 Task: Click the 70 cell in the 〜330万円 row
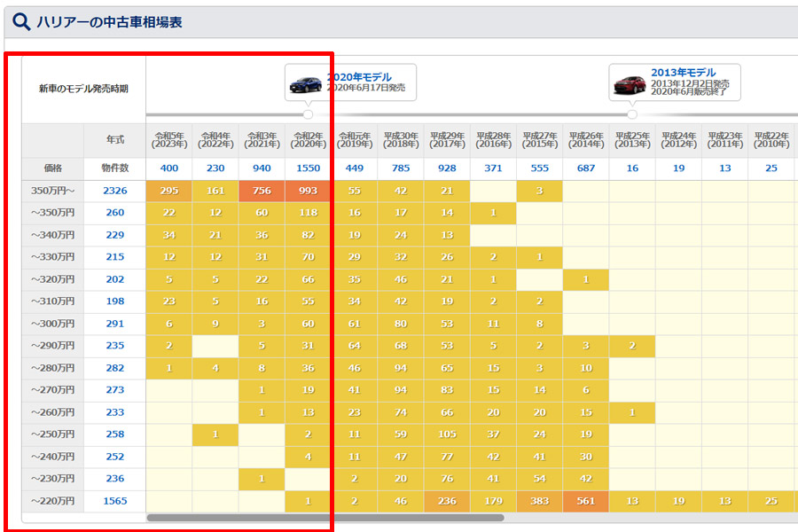308,257
